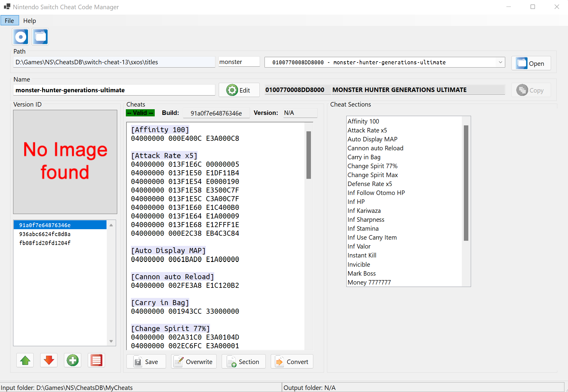Expand the game title dropdown

pos(500,62)
